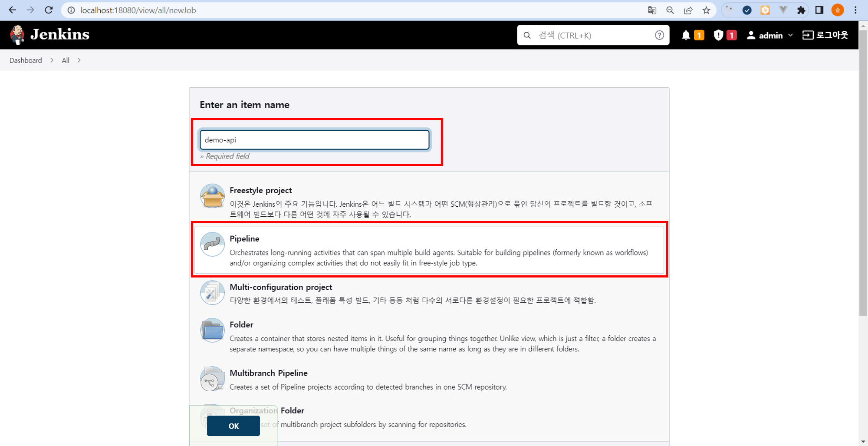Click the blue checkmark extension icon

point(747,10)
